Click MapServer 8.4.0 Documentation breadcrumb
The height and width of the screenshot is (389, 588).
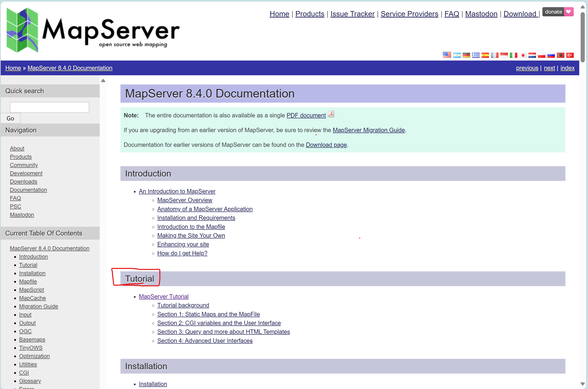point(70,68)
